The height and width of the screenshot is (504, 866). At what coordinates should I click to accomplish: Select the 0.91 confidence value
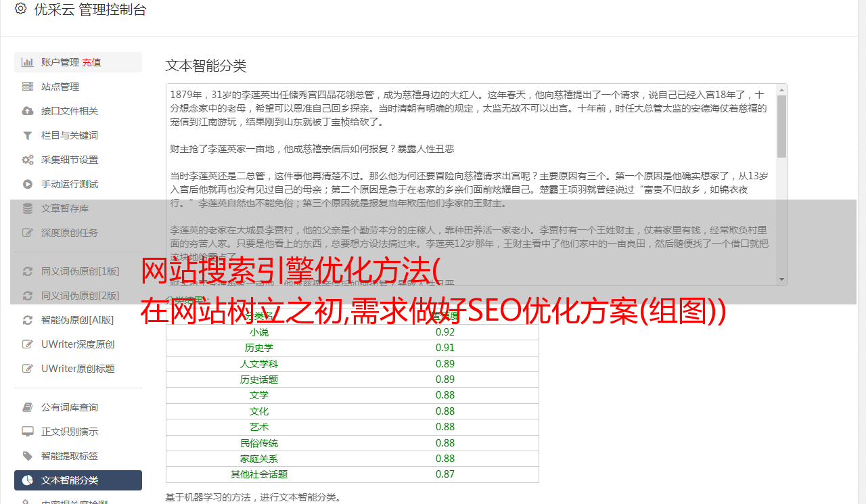[445, 348]
